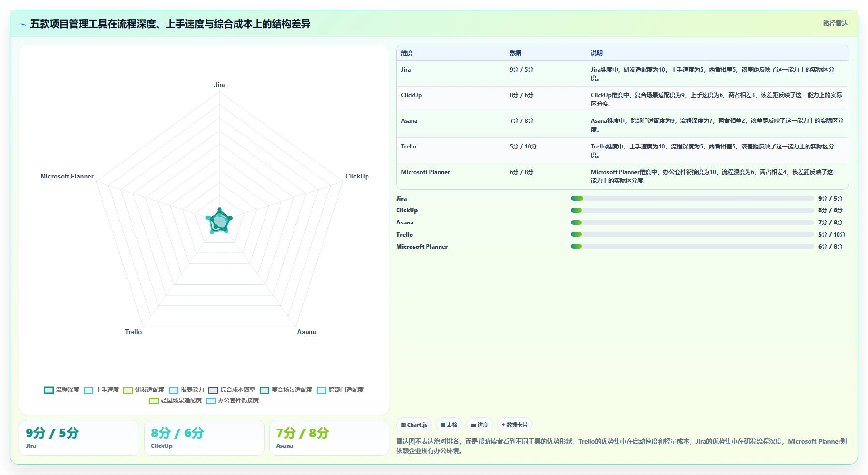Toggle the 上手速度 legend series
The width and height of the screenshot is (868, 475).
coord(101,390)
